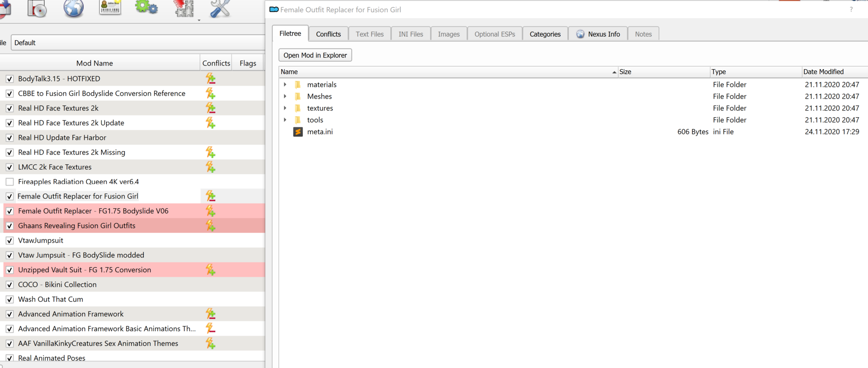Open the Profiles ID card icon
868x368 pixels.
pyautogui.click(x=110, y=7)
